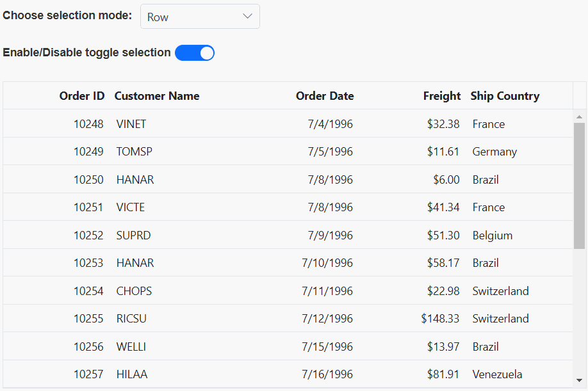The width and height of the screenshot is (588, 391).
Task: Click the scrollbar down arrow
Action: tap(580, 381)
